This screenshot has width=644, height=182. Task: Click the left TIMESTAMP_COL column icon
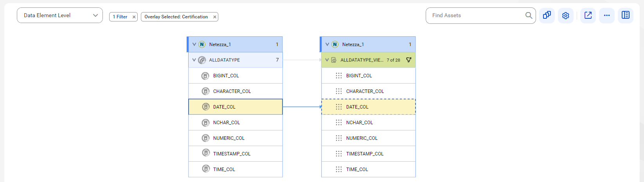205,153
